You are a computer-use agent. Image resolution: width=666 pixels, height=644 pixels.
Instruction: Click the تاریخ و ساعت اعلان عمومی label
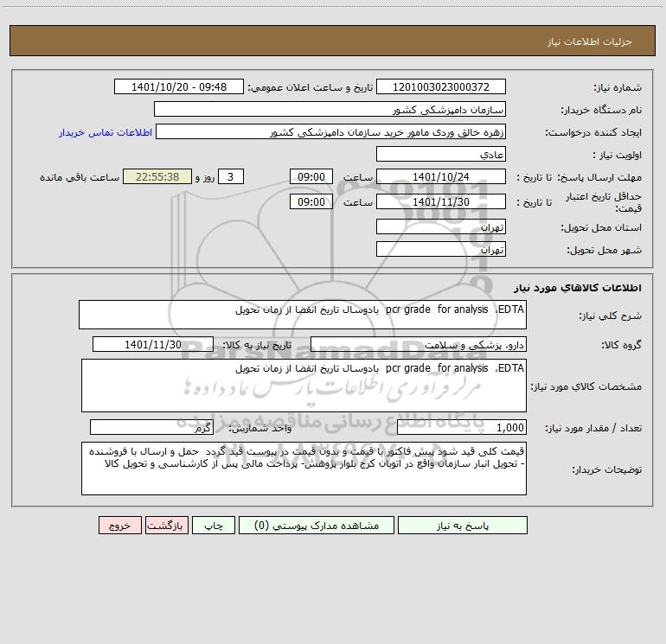click(x=310, y=88)
